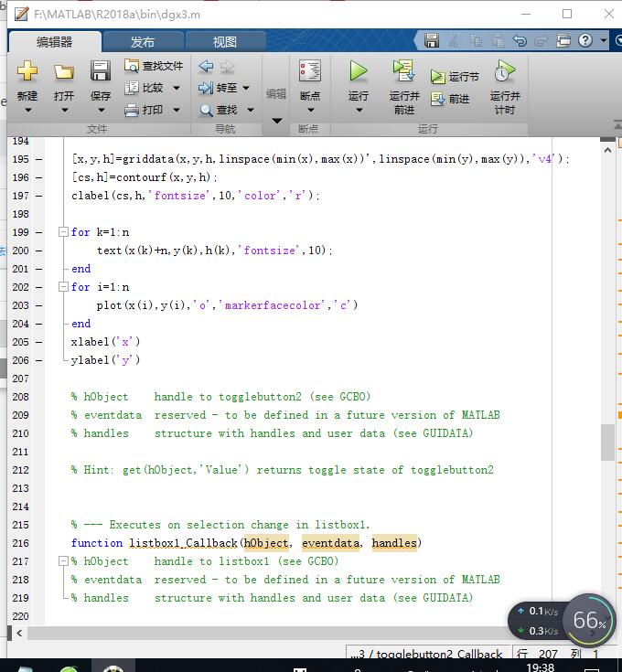Click the vertical scrollbar up arrow

click(x=607, y=150)
